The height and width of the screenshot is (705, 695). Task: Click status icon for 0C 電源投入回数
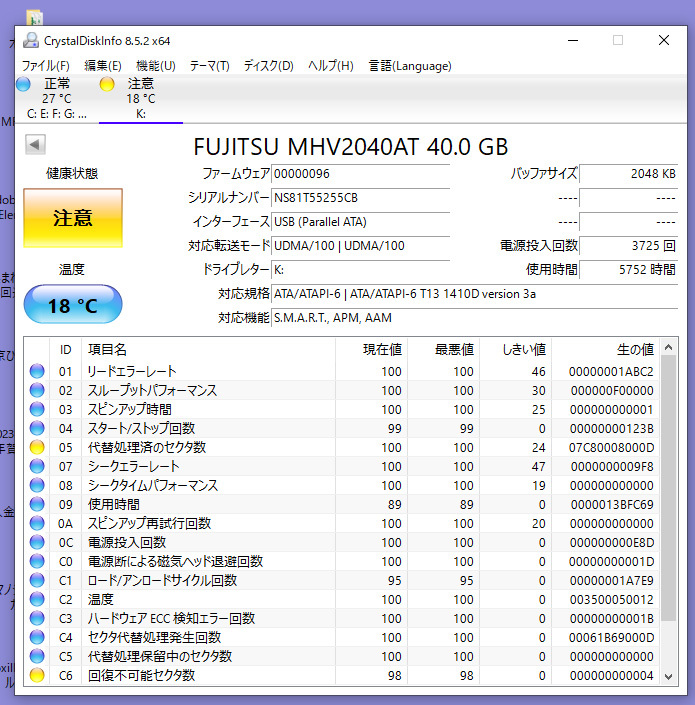coord(37,542)
